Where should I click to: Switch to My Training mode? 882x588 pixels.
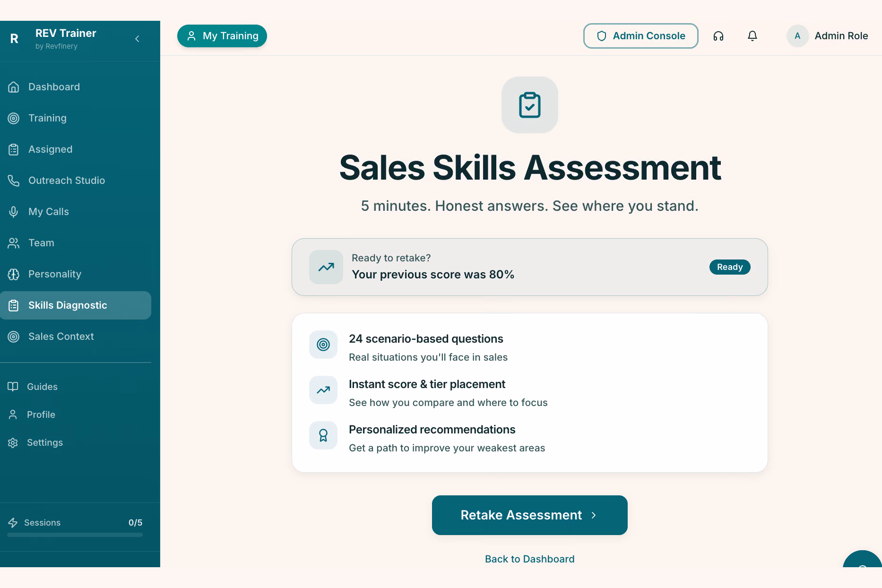point(222,36)
